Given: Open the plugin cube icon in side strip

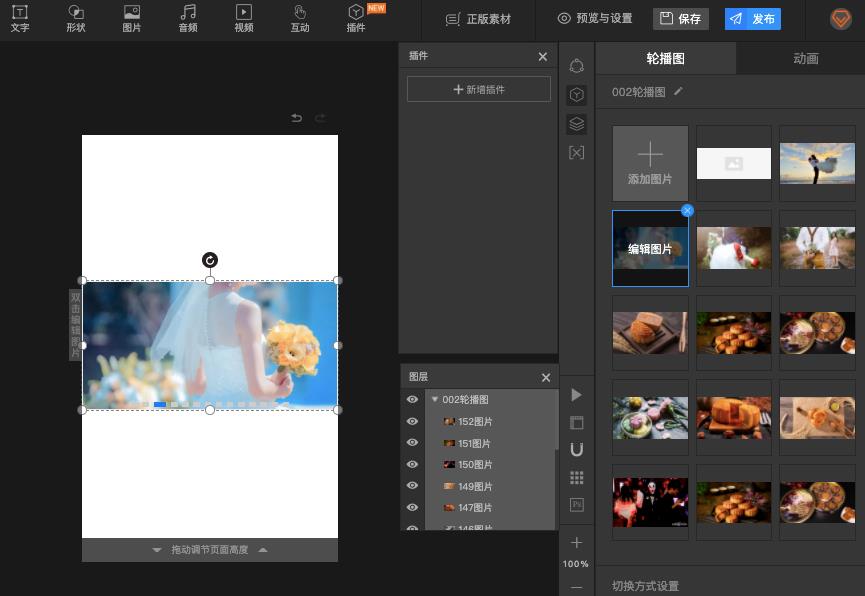Looking at the screenshot, I should 576,95.
